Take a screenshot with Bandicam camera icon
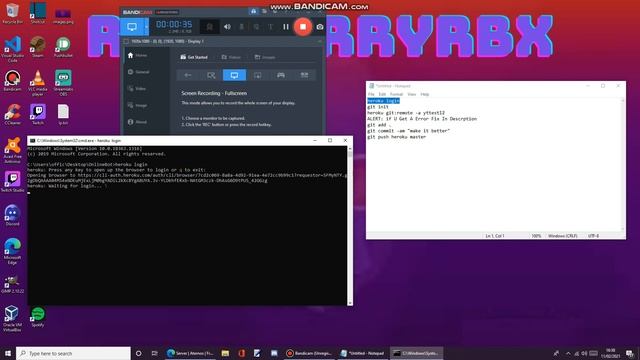 coord(320,27)
